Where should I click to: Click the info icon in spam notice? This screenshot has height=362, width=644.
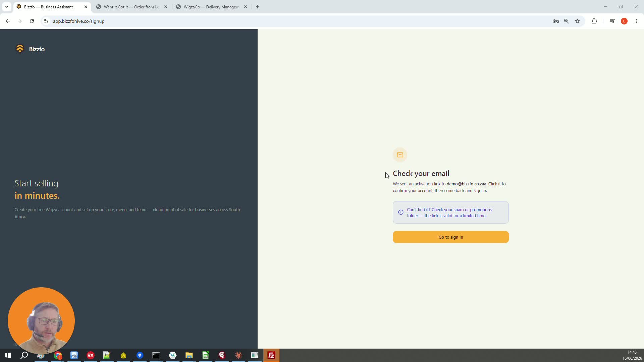pos(400,213)
